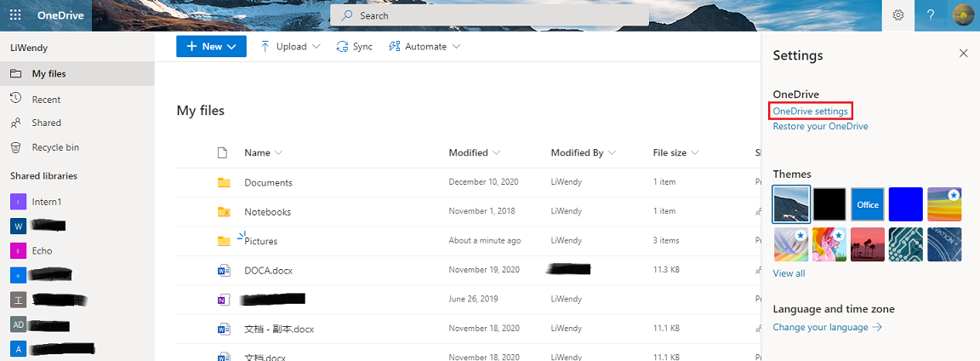Click the Sync button
The width and height of the screenshot is (980, 361).
coord(355,46)
